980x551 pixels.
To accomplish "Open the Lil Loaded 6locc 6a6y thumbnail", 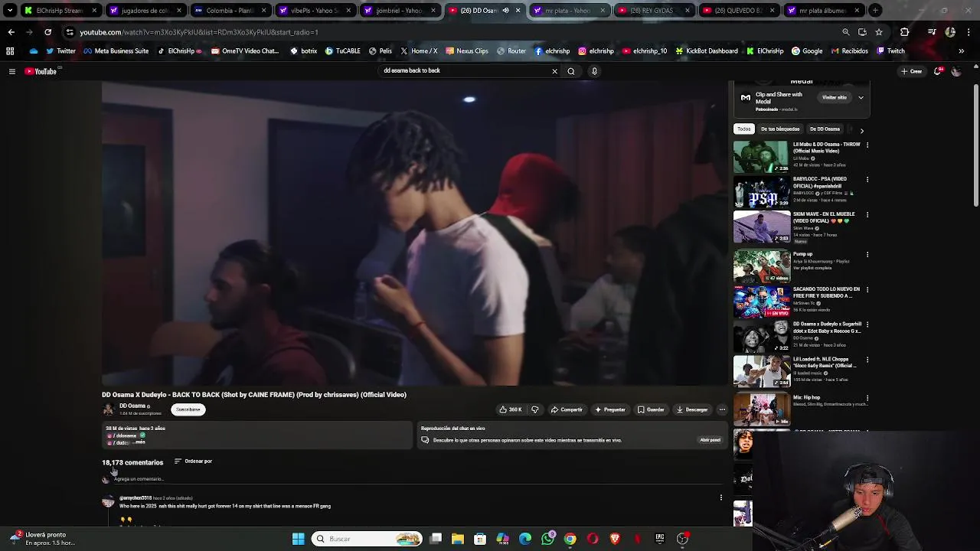I will click(x=761, y=371).
